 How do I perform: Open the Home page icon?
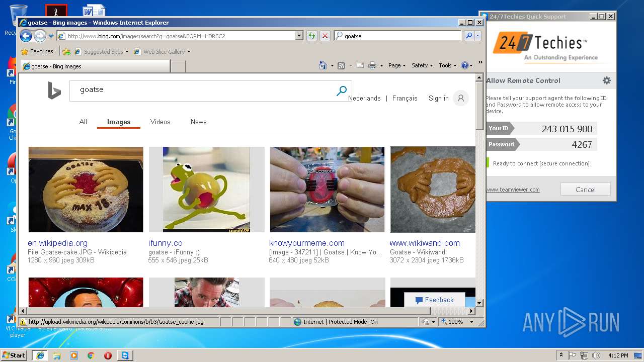point(323,65)
